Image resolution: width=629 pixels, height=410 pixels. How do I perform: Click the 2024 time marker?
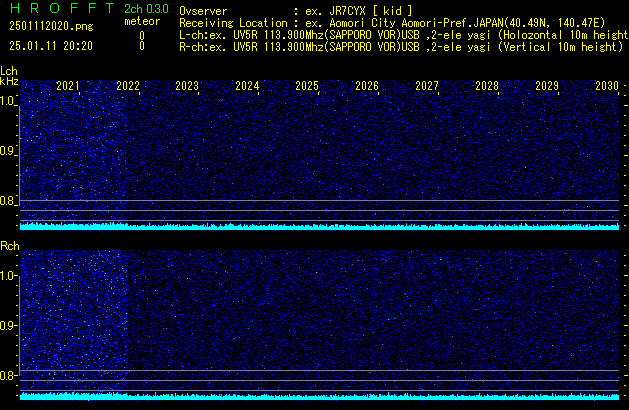pyautogui.click(x=248, y=86)
